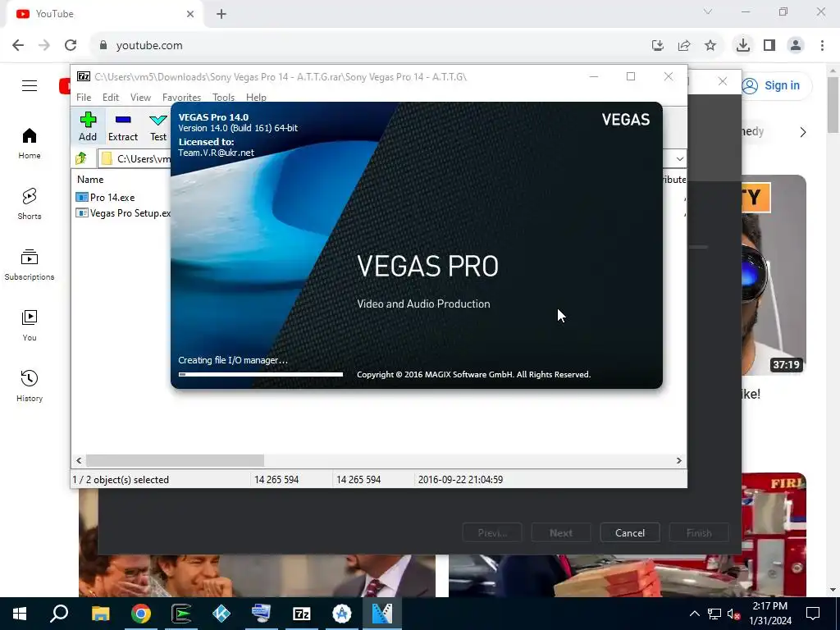Open the Tools menu in 7-Zip
The width and height of the screenshot is (840, 630).
coord(223,97)
